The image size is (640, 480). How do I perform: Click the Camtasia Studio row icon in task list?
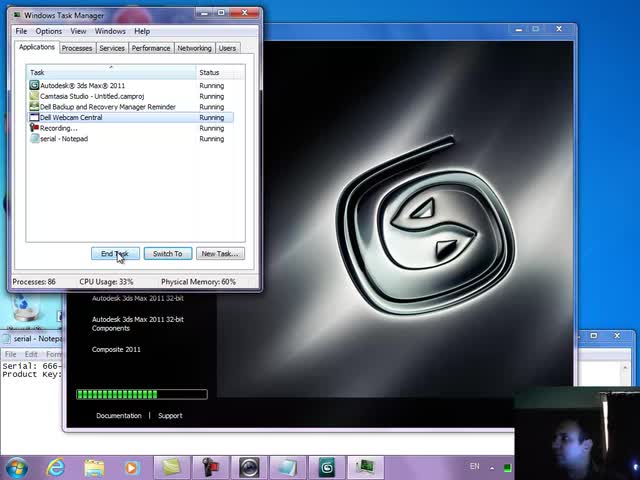point(34,96)
